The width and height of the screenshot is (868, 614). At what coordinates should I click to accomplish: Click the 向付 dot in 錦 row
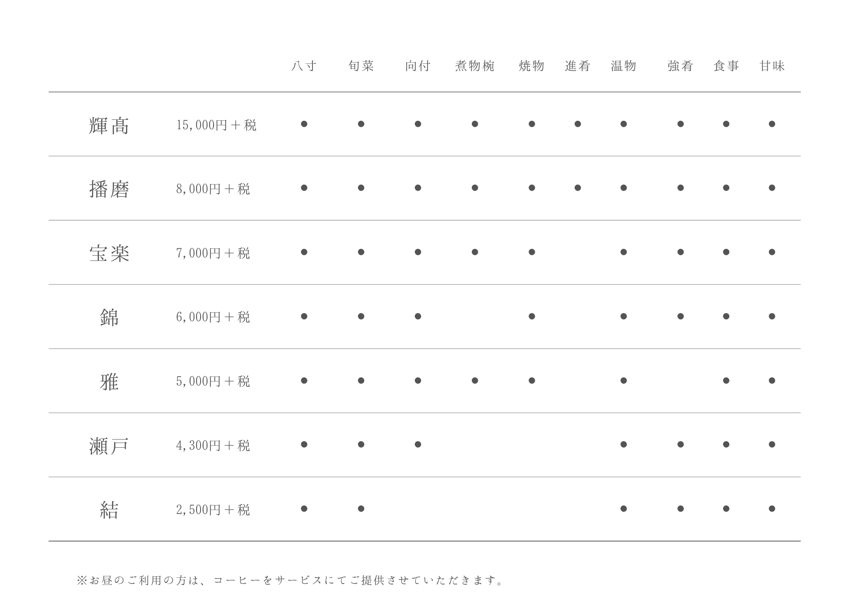click(x=418, y=316)
